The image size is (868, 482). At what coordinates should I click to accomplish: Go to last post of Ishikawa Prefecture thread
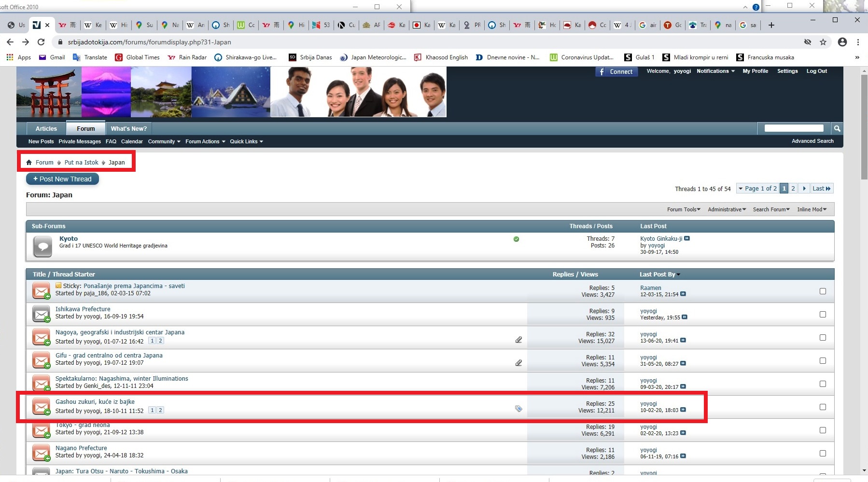click(685, 317)
